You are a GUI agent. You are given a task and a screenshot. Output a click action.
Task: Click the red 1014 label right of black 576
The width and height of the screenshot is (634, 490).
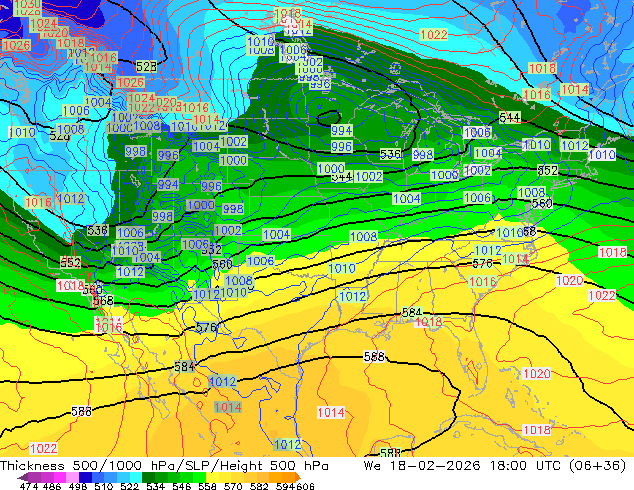click(515, 259)
